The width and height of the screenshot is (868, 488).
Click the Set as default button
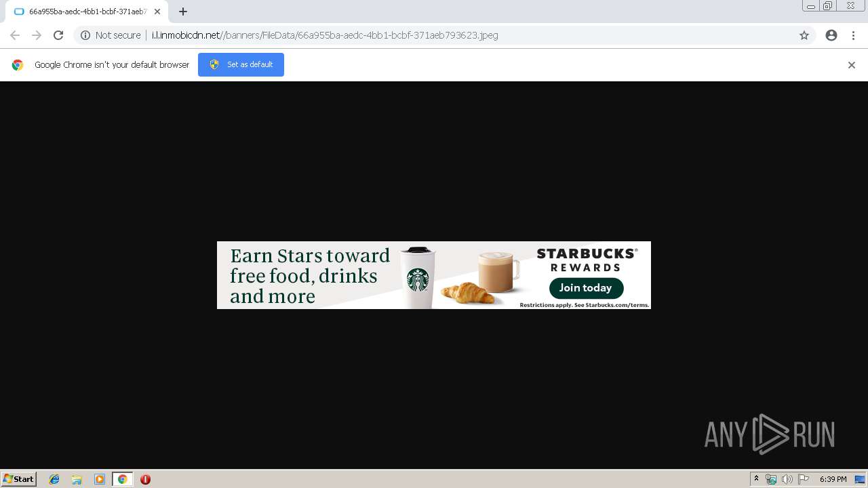click(x=241, y=64)
